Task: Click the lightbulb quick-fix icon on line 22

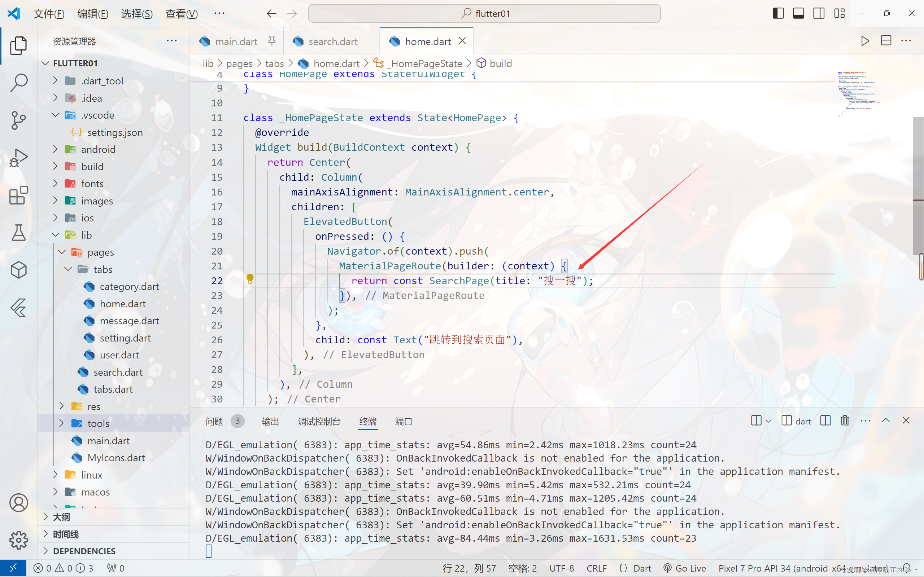Action: (x=250, y=279)
